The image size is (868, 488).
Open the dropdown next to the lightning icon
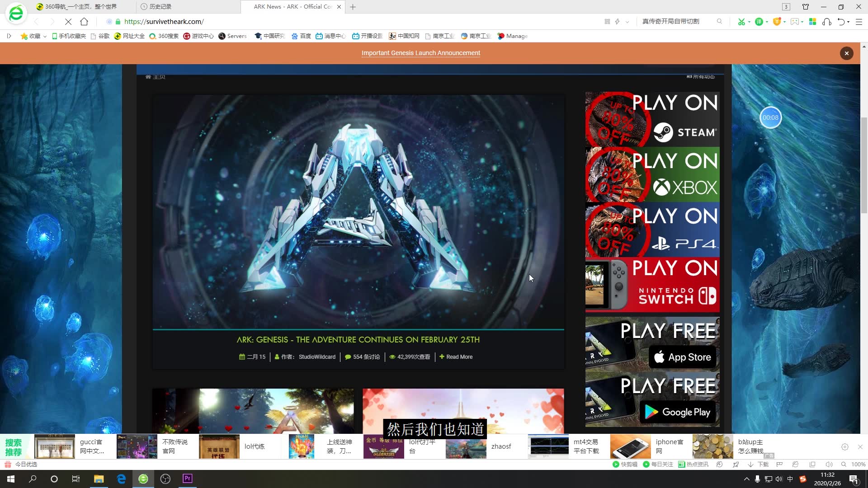[627, 22]
